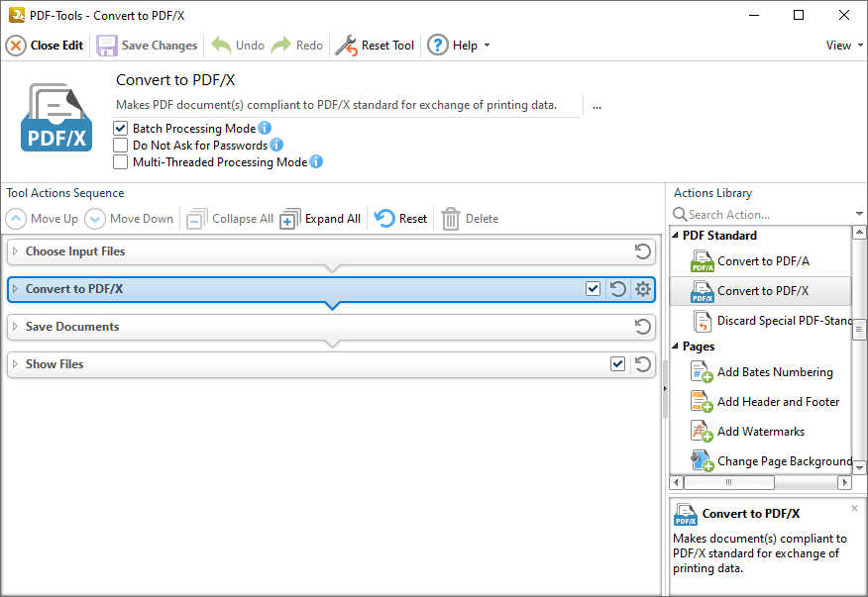Click library list scroll down arrow
Viewport: 868px width, 597px height.
coord(859,468)
